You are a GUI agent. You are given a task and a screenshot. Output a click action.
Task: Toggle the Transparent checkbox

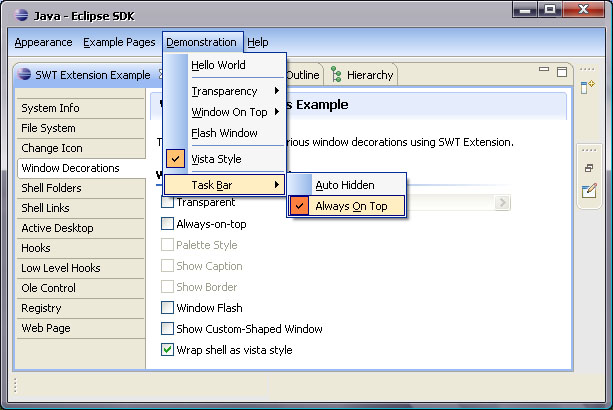point(167,202)
